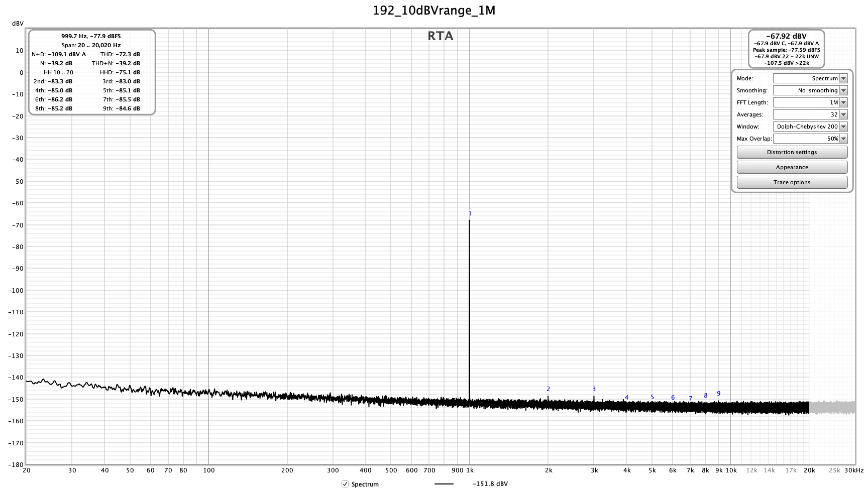The width and height of the screenshot is (868, 492).
Task: Click the Span: 20 .. 20,020 Hz text
Action: 91,45
